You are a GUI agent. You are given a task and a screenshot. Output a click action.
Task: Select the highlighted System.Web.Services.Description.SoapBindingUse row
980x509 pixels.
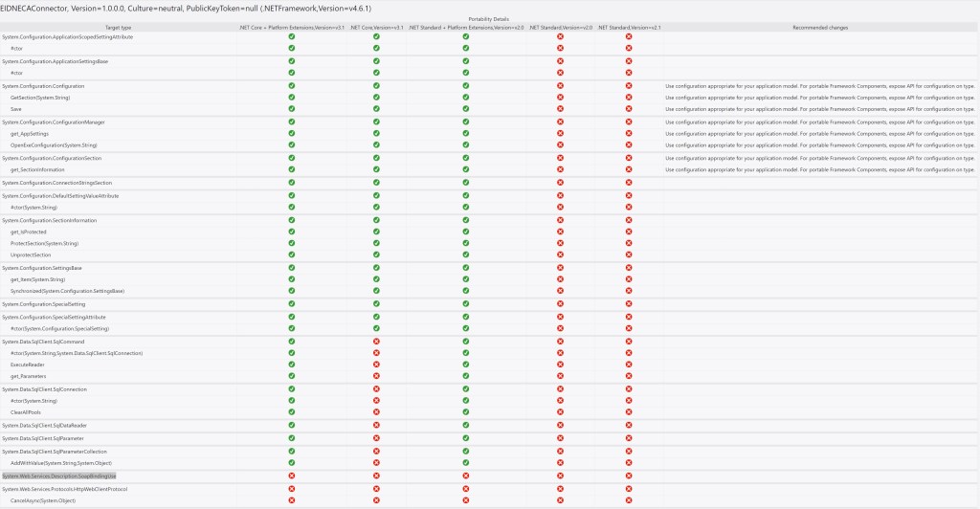click(59, 476)
